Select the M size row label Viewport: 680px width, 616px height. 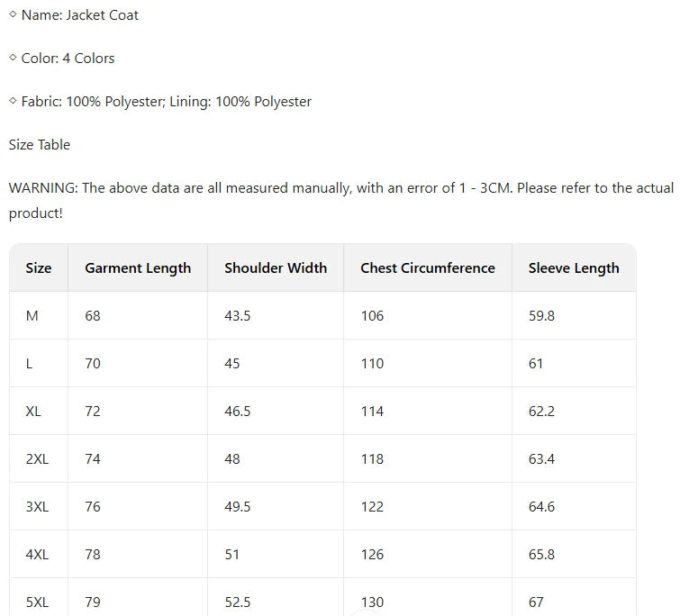(x=32, y=315)
